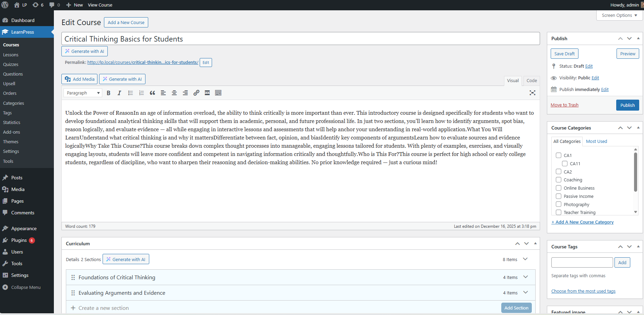Click the blue Publish button
644x315 pixels.
[x=627, y=105]
